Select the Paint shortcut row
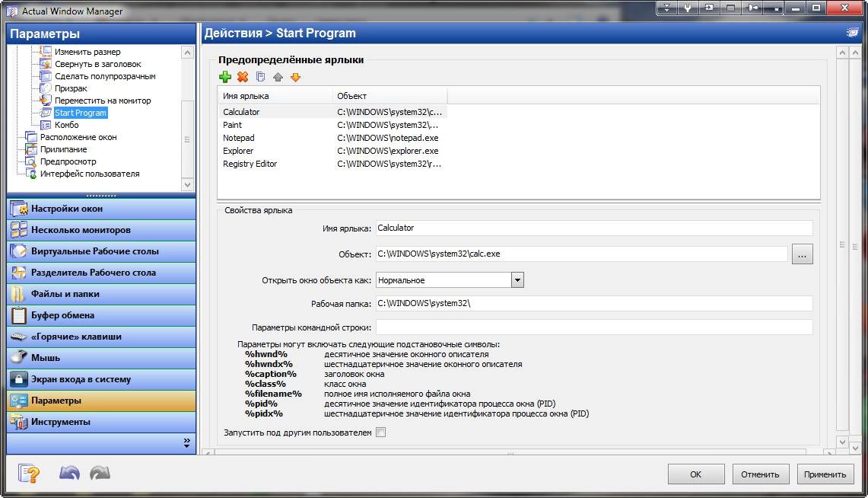This screenshot has height=498, width=868. coord(332,125)
